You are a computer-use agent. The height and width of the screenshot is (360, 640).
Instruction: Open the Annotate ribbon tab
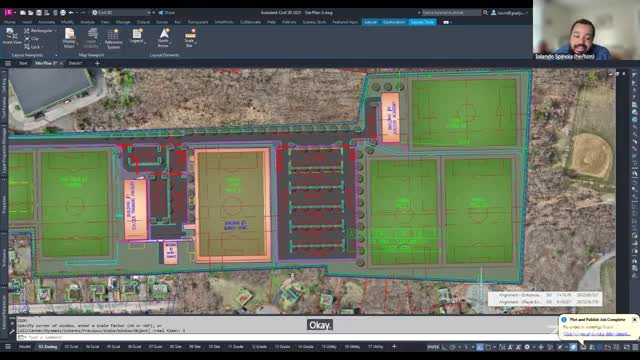(x=46, y=22)
